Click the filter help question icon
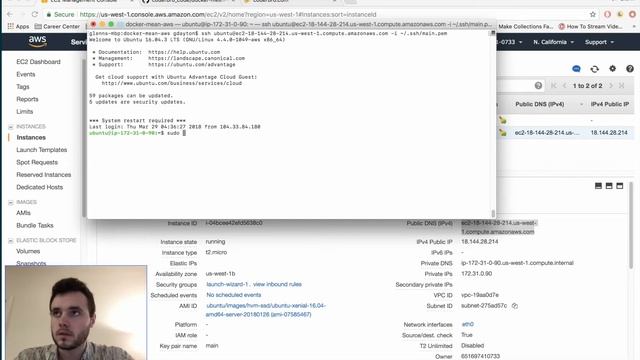Viewport: 640px width, 360px height. pyautogui.click(x=538, y=86)
